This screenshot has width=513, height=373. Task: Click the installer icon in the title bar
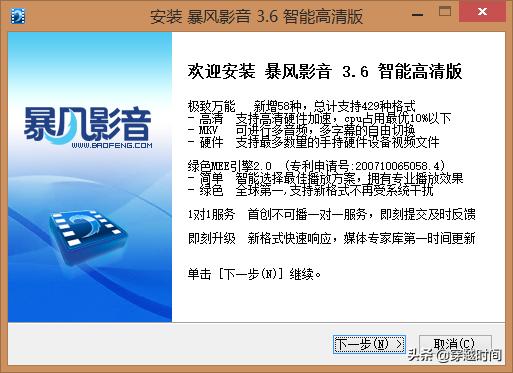click(x=18, y=16)
